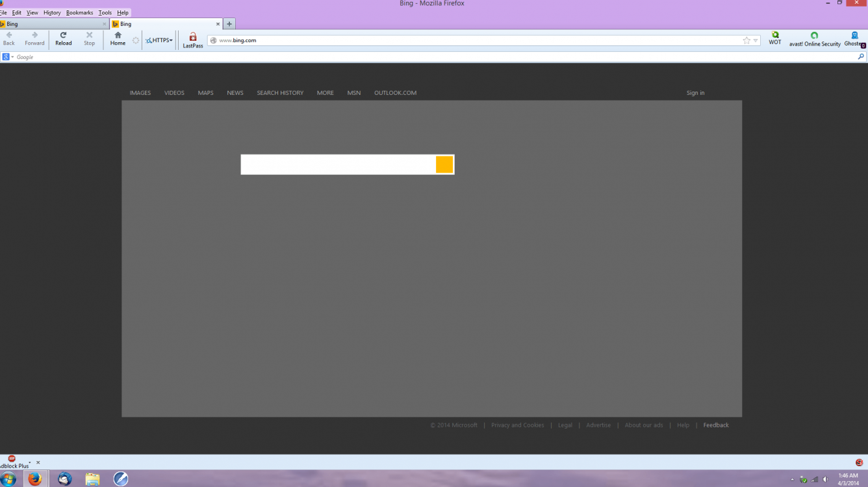This screenshot has width=868, height=487.
Task: Expand the address bar history dropdown arrow
Action: click(x=756, y=41)
